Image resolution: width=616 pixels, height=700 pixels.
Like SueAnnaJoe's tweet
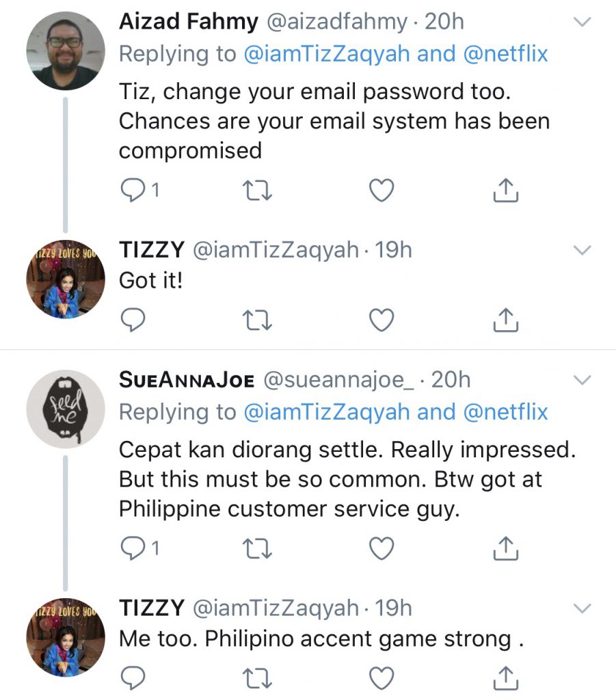pyautogui.click(x=381, y=549)
